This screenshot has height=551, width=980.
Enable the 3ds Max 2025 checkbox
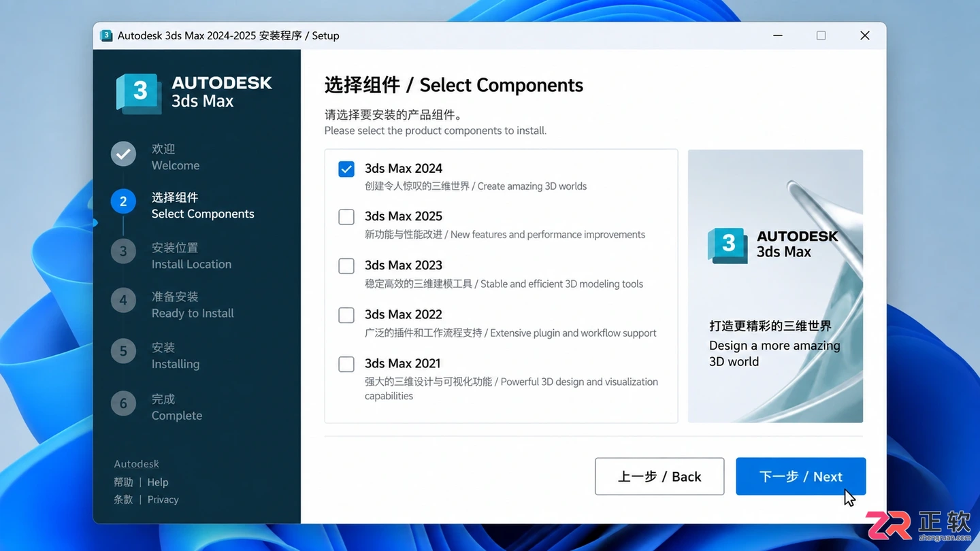[346, 217]
